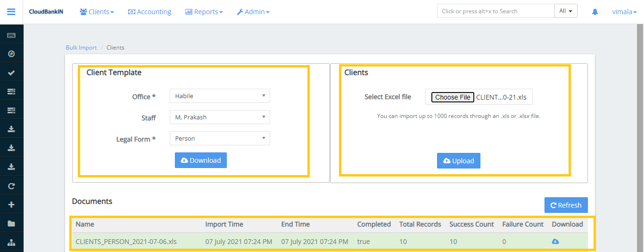Expand the Office dropdown showing Habile
The height and width of the screenshot is (252, 644).
click(x=220, y=96)
